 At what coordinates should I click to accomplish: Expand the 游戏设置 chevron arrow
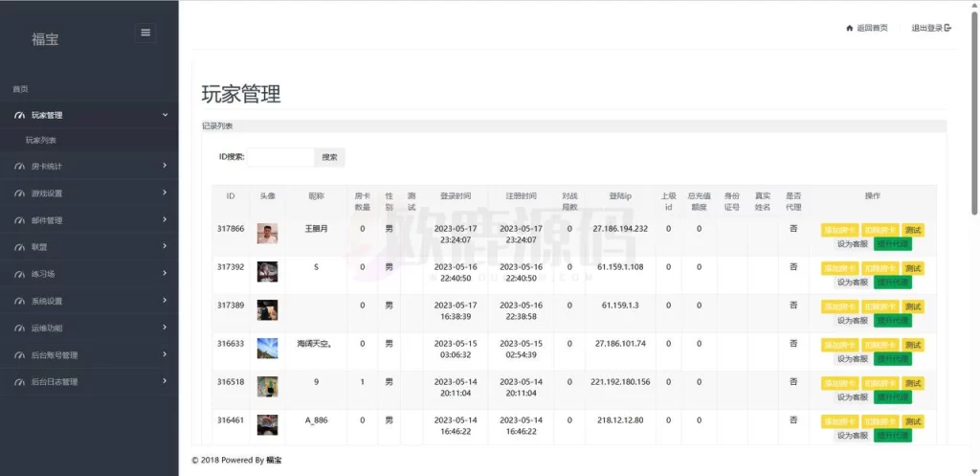(165, 193)
